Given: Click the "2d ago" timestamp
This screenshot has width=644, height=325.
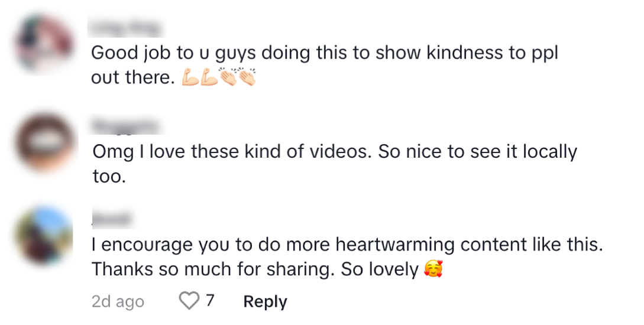Looking at the screenshot, I should tap(118, 302).
